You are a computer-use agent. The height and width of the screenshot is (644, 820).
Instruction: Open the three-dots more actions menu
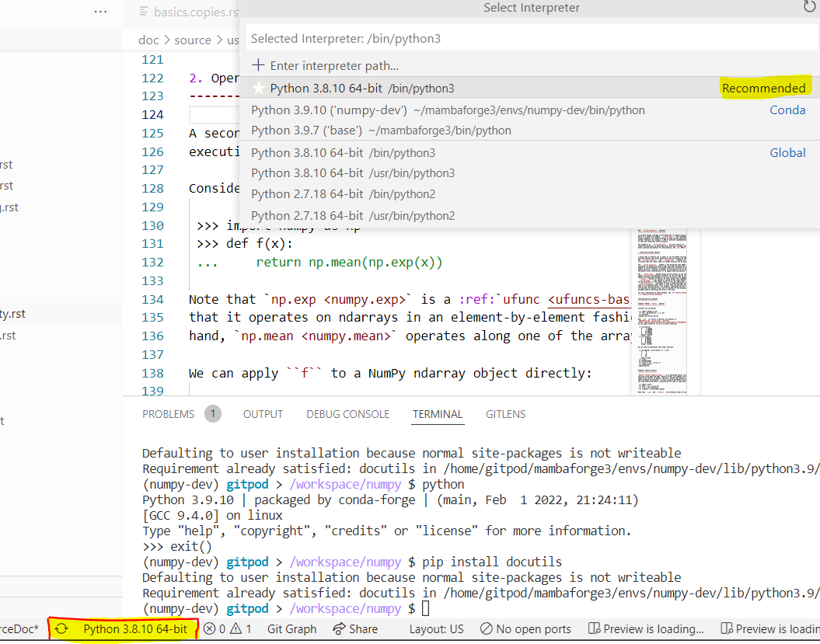coord(100,12)
